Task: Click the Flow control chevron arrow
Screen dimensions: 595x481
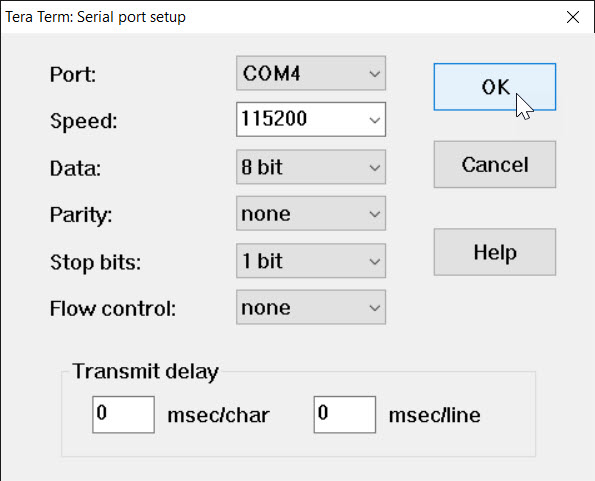Action: tap(375, 308)
